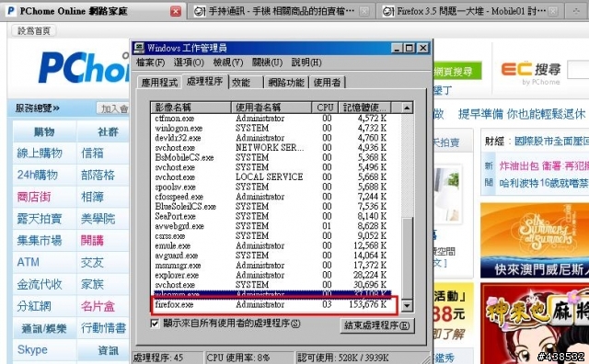589x364 pixels.
Task: Switch to the 應用程式 tab
Action: pos(159,83)
